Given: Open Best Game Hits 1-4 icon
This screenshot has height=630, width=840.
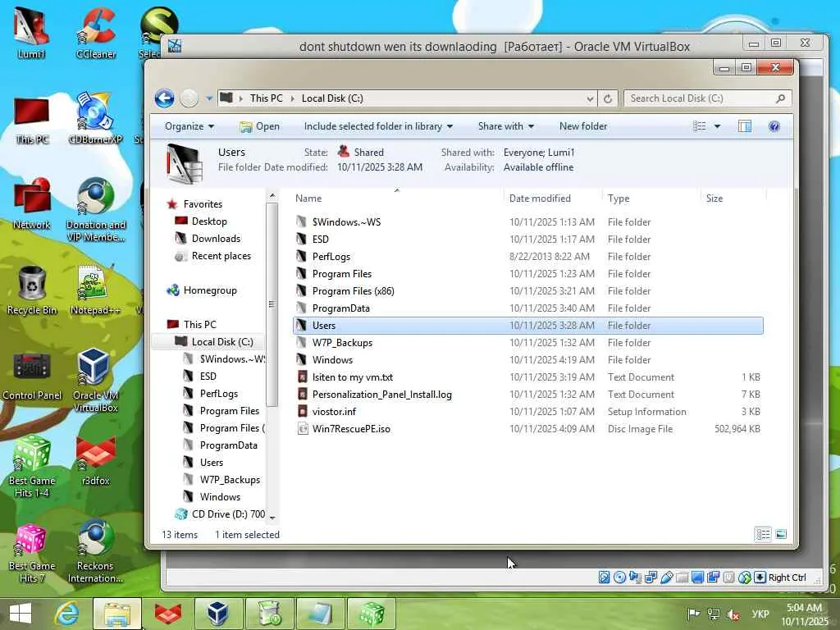Looking at the screenshot, I should tap(32, 466).
